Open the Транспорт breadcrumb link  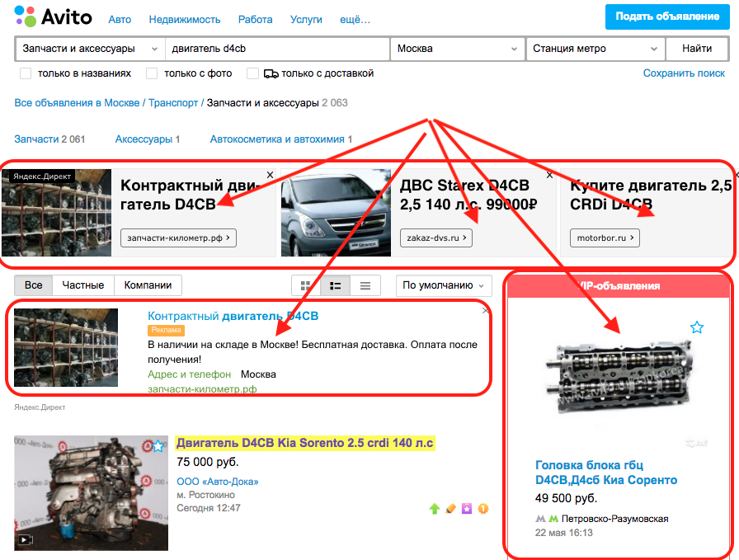173,103
